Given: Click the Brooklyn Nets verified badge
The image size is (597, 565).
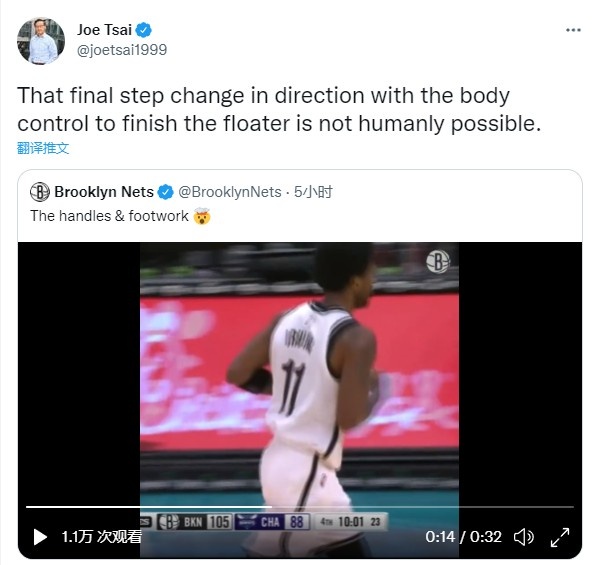Looking at the screenshot, I should coord(165,192).
